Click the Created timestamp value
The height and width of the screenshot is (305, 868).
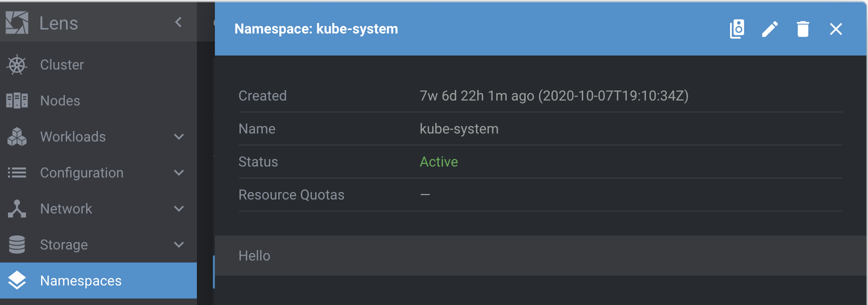tap(554, 95)
